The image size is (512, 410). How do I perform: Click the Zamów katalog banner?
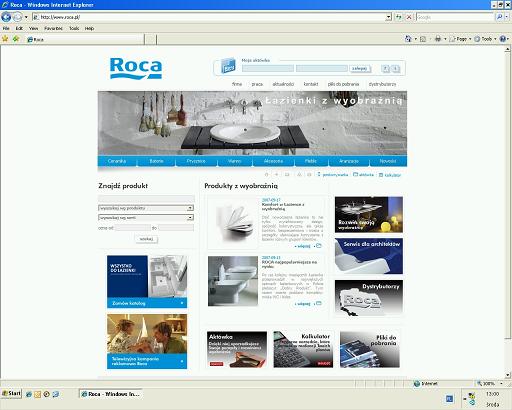pyautogui.click(x=147, y=282)
